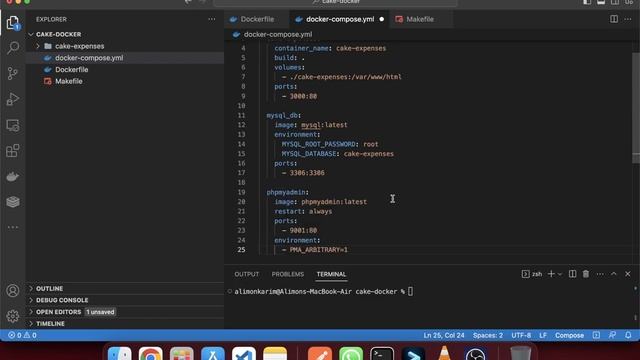This screenshot has height=360, width=640.
Task: Open notifications bell in status bar
Action: [628, 335]
